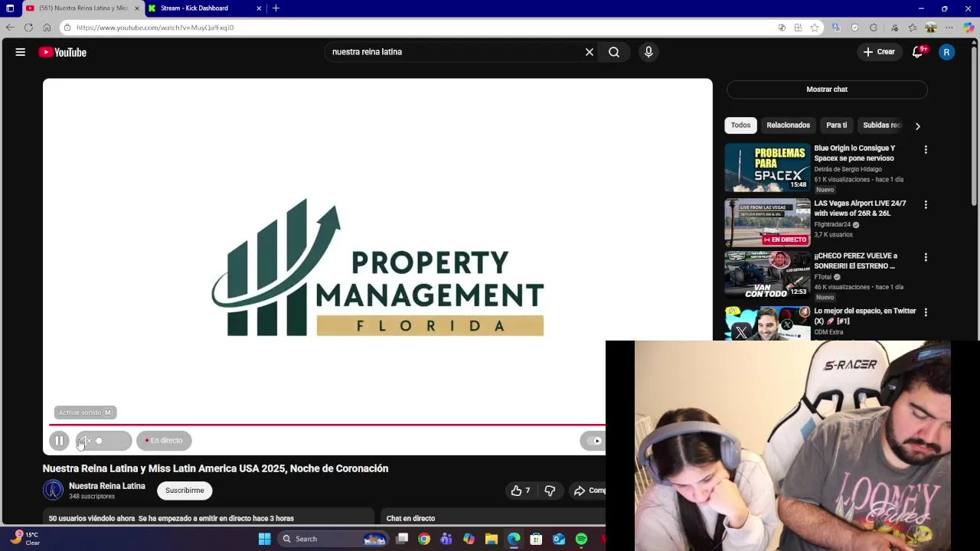The width and height of the screenshot is (980, 551).
Task: Open the Checo Perez video thumbnail
Action: [x=767, y=274]
